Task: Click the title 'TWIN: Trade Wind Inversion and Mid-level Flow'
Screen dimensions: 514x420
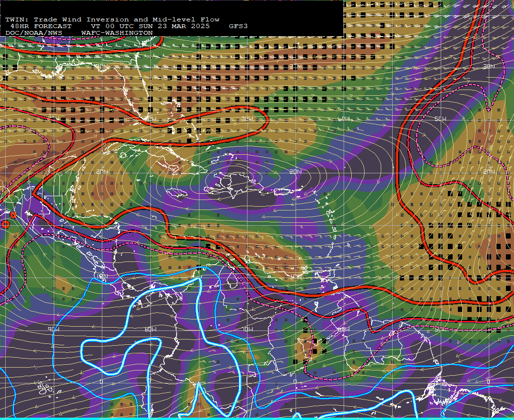Action: (x=112, y=20)
